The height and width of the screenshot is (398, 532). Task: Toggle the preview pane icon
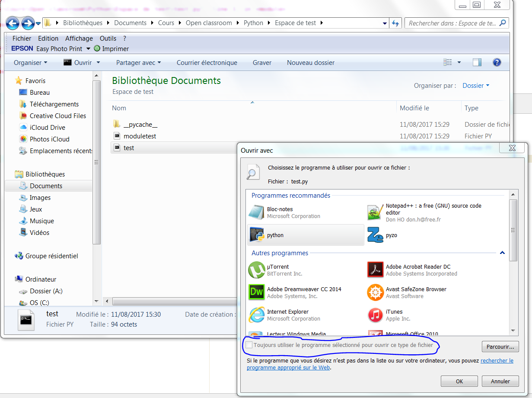(x=477, y=63)
